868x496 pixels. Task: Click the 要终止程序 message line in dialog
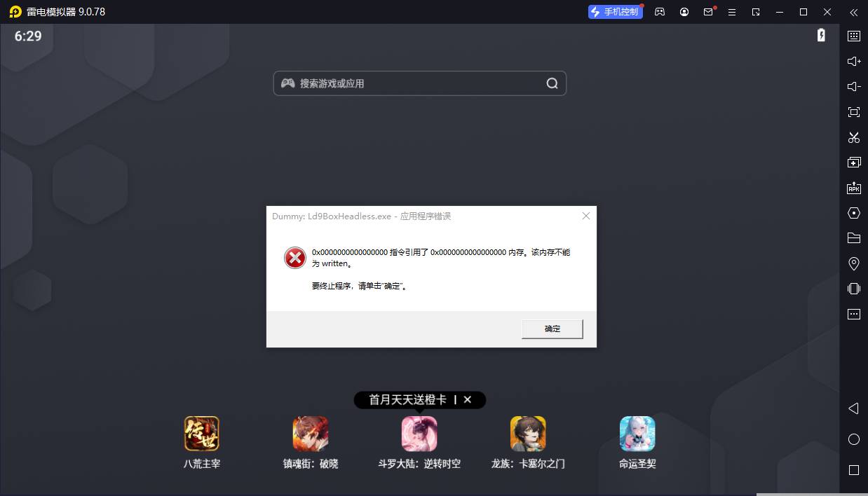click(x=360, y=286)
